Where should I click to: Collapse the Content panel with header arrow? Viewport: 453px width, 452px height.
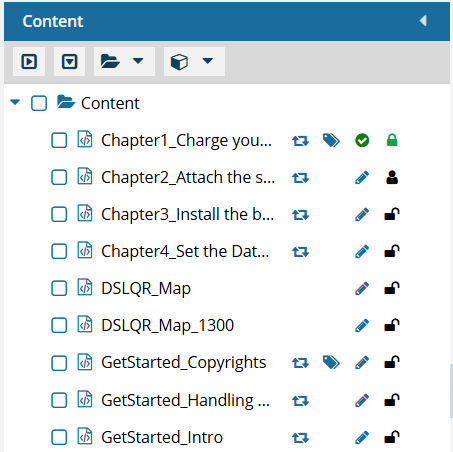click(x=423, y=21)
